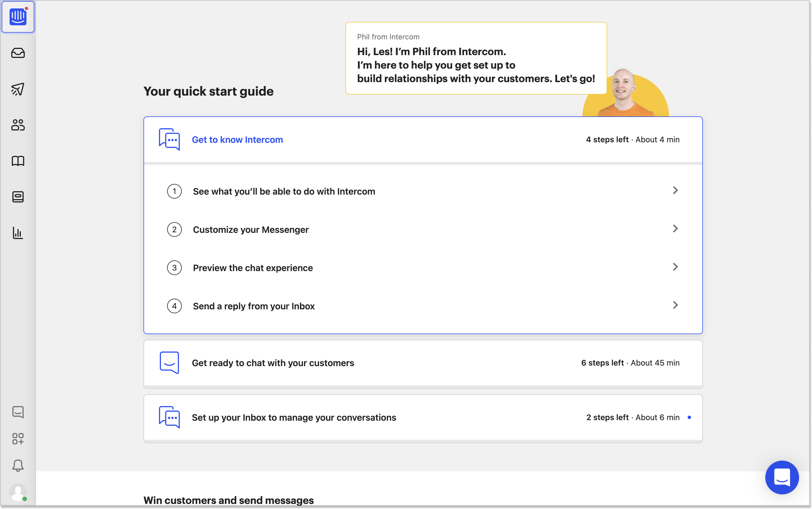Select step 3 Preview the chat experience
This screenshot has height=509, width=812.
423,268
